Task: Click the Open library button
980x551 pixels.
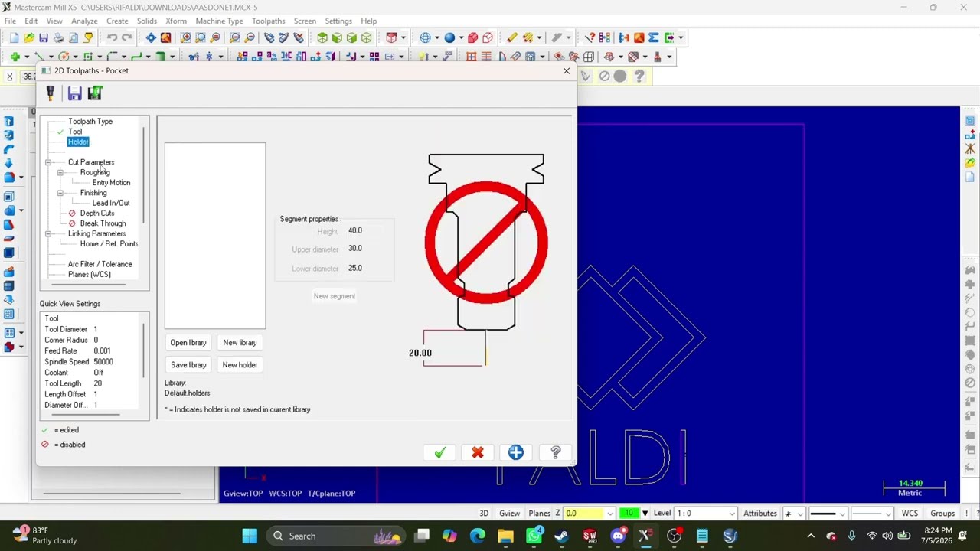Action: tap(188, 343)
